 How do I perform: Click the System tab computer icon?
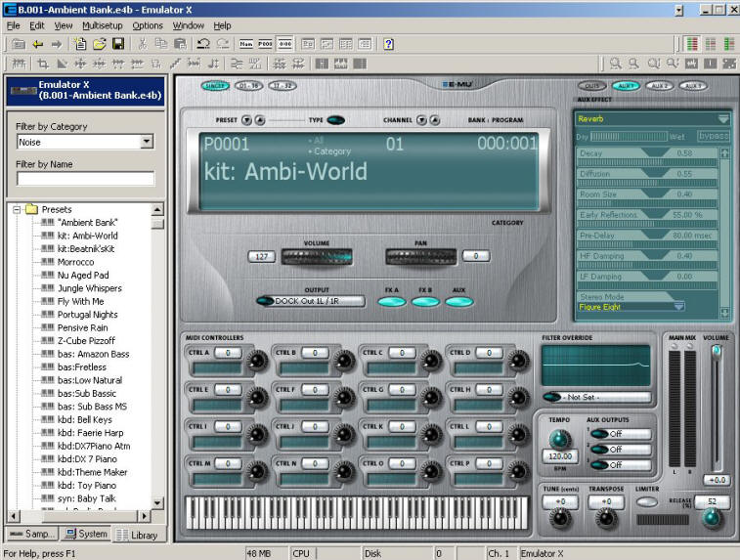[x=70, y=534]
